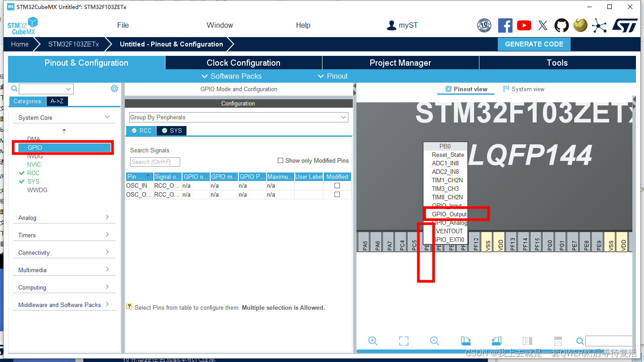The height and width of the screenshot is (362, 644).
Task: Open the X social media icon
Action: tap(543, 25)
